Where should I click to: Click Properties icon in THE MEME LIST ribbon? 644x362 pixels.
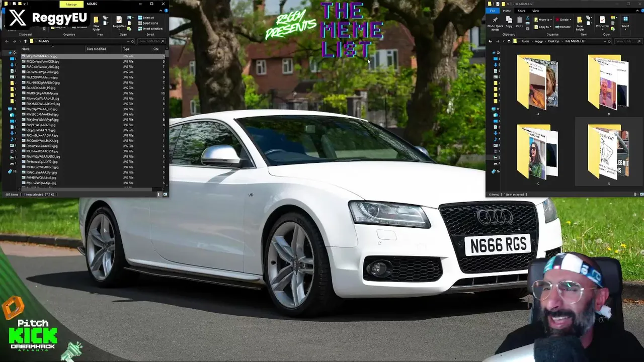click(602, 20)
